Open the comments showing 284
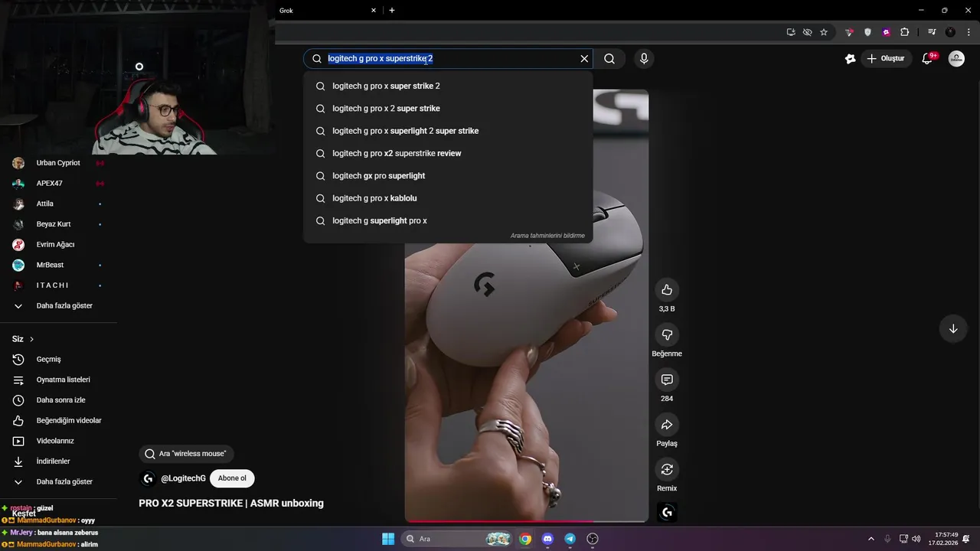The image size is (980, 551). [667, 380]
